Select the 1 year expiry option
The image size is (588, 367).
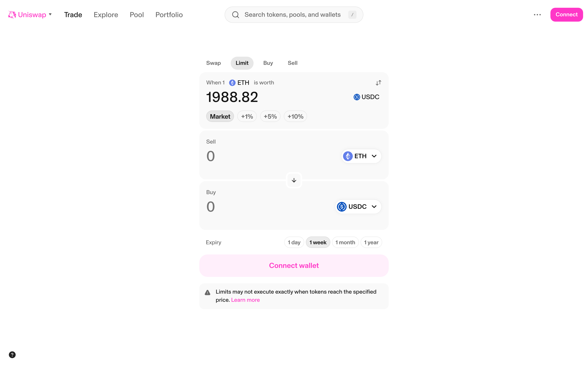[x=371, y=242]
